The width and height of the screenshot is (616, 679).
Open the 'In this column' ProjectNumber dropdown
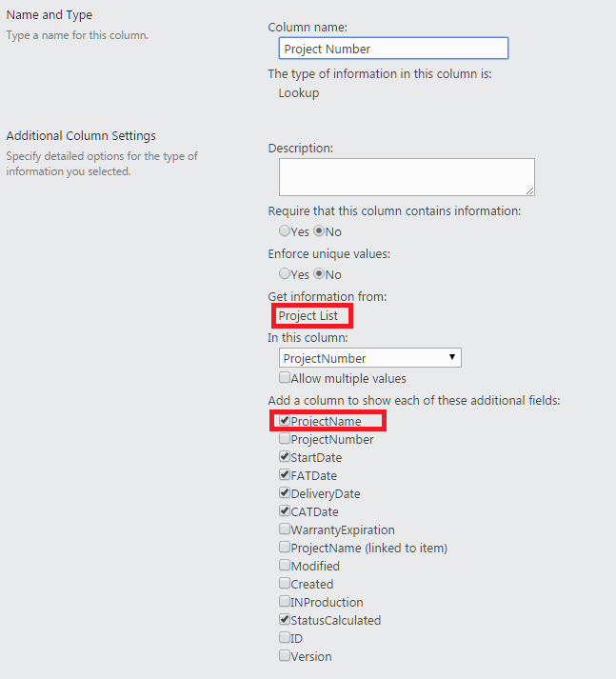(x=370, y=358)
